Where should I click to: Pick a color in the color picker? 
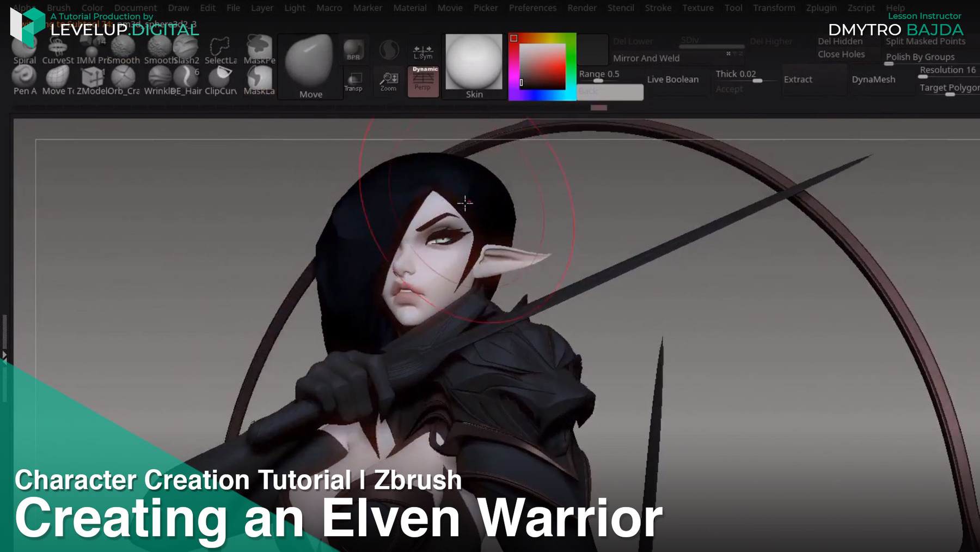pos(542,66)
